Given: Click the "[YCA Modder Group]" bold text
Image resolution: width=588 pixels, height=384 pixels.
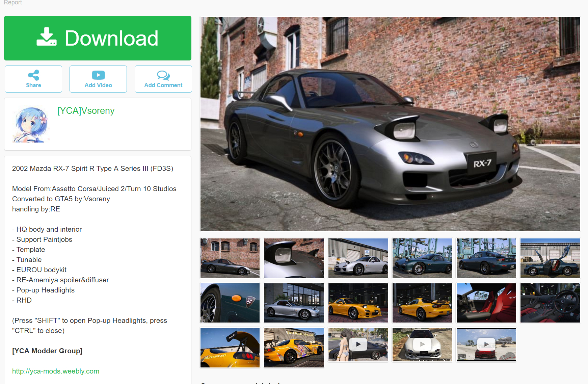Looking at the screenshot, I should tap(47, 351).
